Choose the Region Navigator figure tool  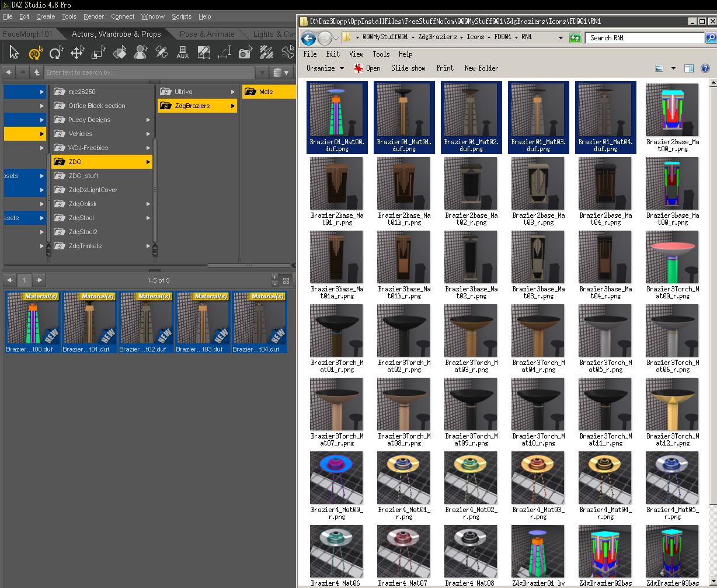coord(140,53)
